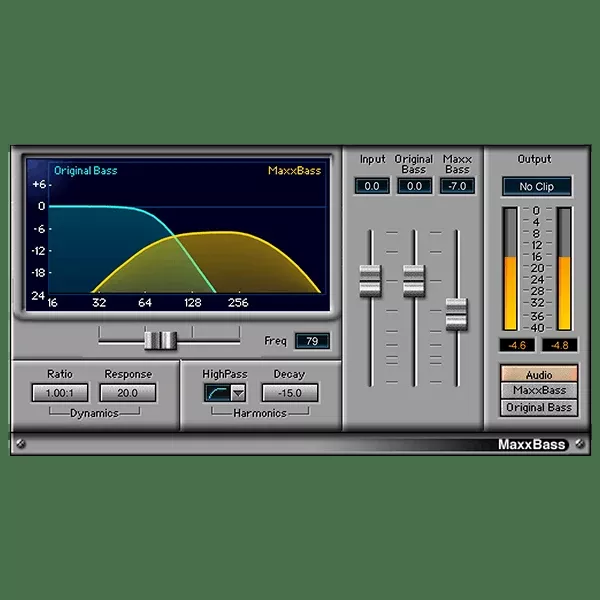600x600 pixels.
Task: Click the right peak readout -4.8
Action: point(560,345)
